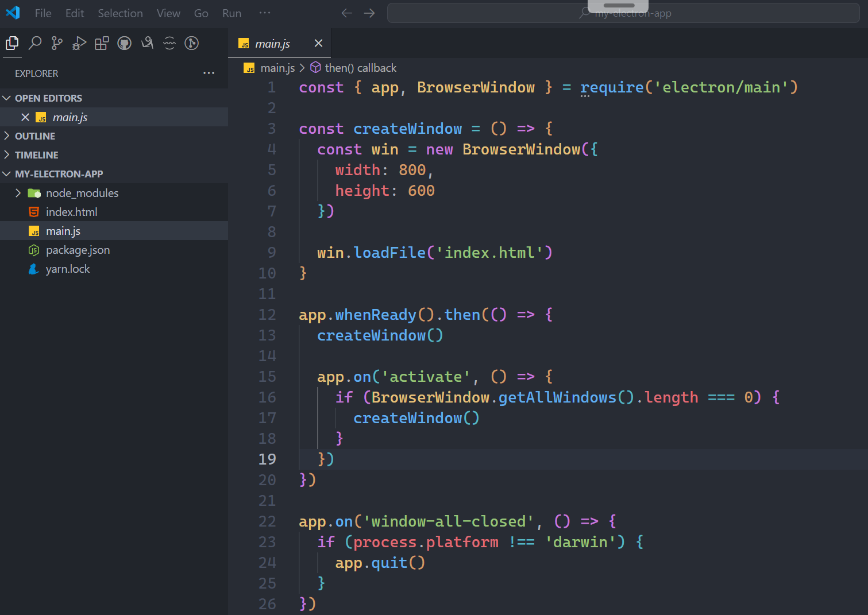Click the node_modules folder icon

click(x=34, y=193)
